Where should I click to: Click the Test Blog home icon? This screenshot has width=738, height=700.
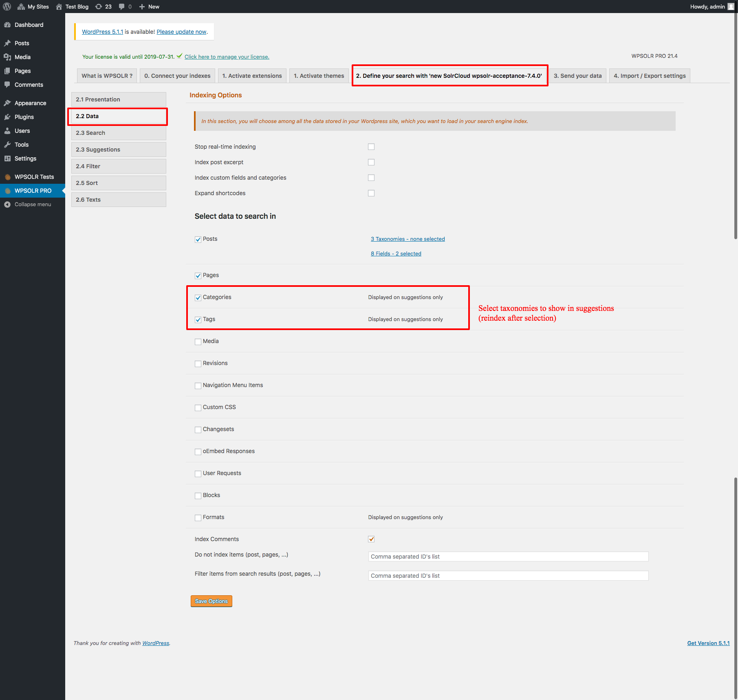tap(59, 7)
